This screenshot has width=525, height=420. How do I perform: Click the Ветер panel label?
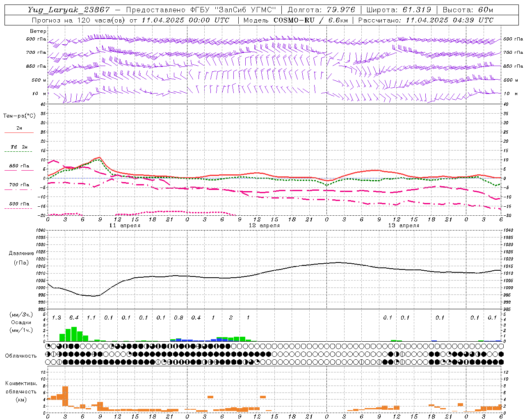(x=38, y=31)
